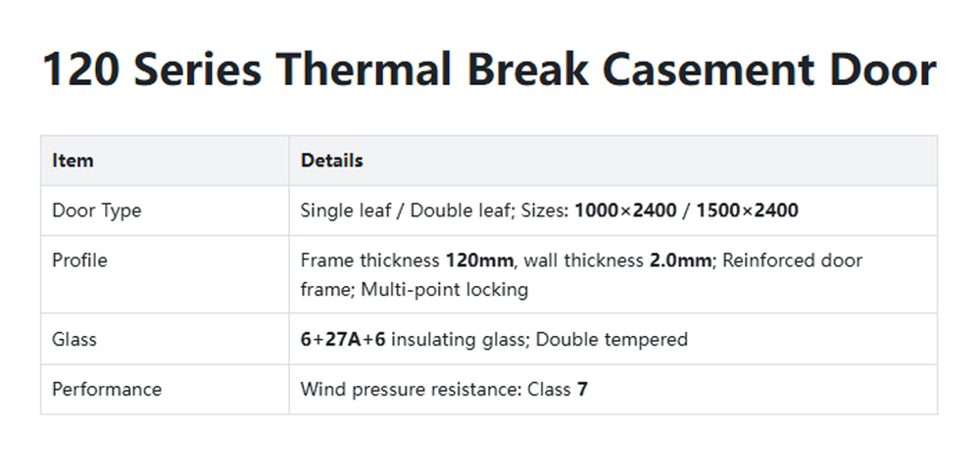Click the "120 Series Thermal Break Casement Door" heading
Image resolution: width=980 pixels, height=470 pixels.
point(489,70)
